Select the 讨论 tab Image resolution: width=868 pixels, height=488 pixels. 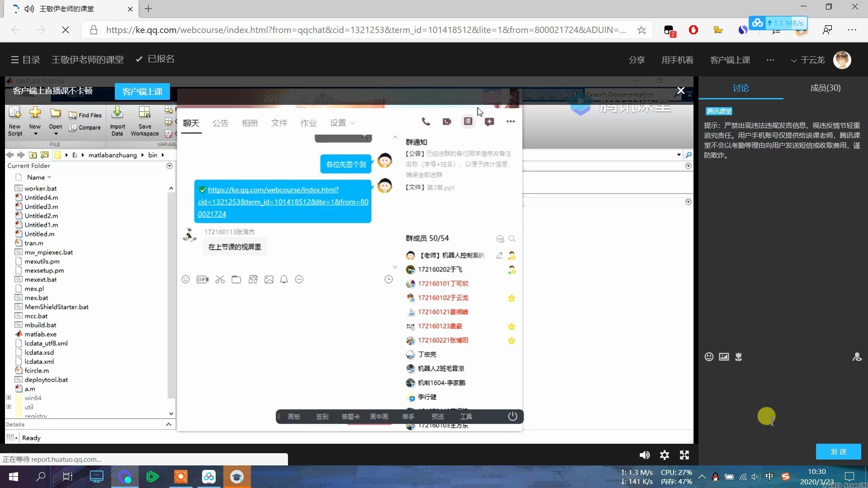click(741, 88)
